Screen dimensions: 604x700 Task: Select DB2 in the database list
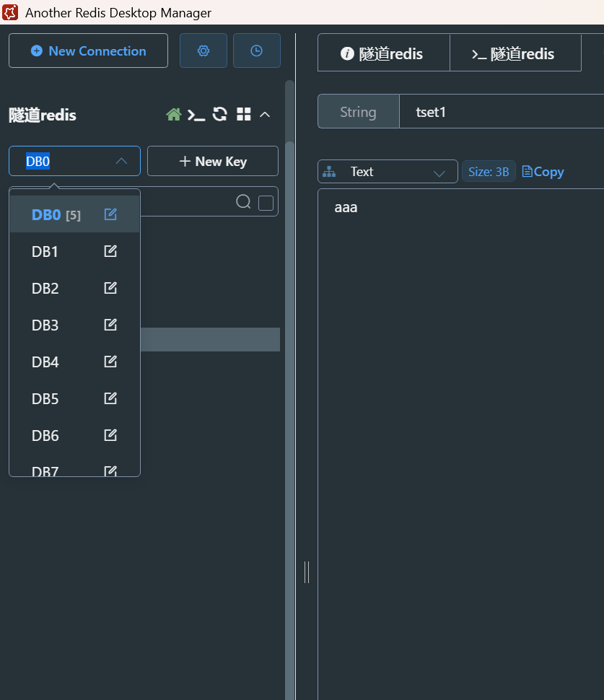(x=74, y=288)
